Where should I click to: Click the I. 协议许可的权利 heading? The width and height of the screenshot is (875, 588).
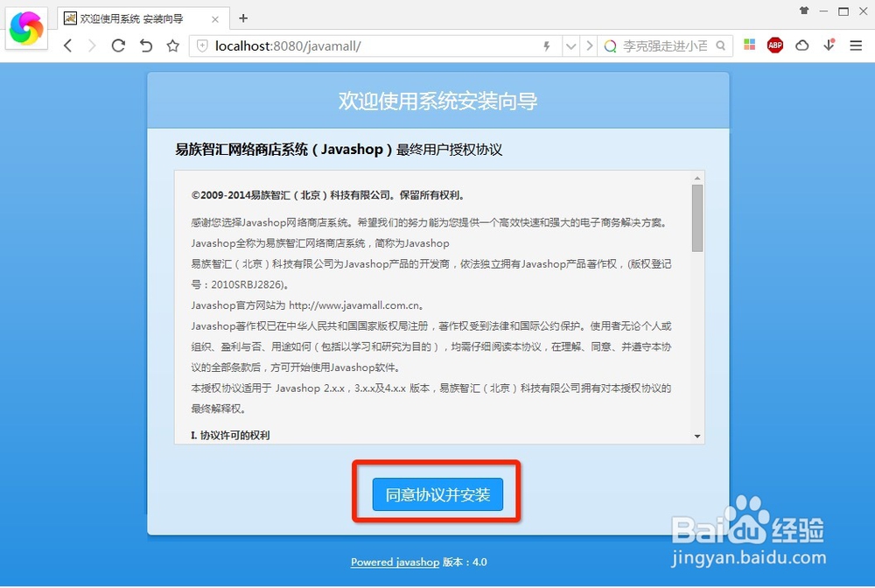point(230,435)
